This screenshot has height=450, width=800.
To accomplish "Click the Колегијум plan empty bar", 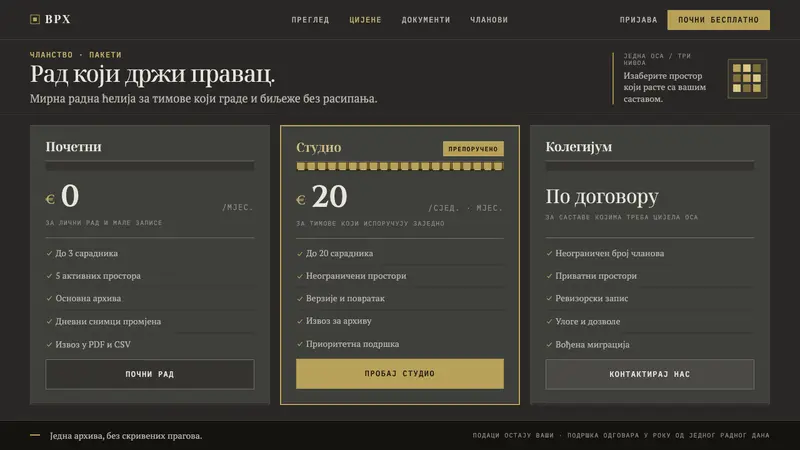I will coord(649,166).
